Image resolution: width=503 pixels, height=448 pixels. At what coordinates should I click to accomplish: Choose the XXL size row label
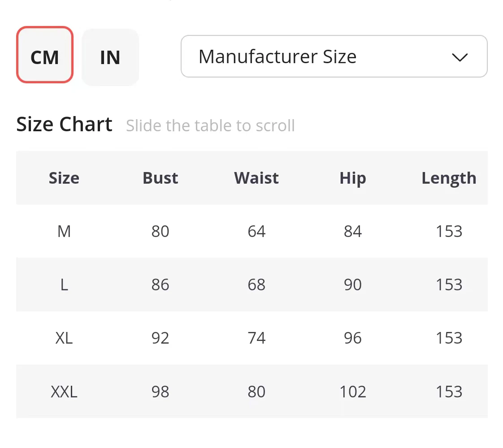click(64, 392)
